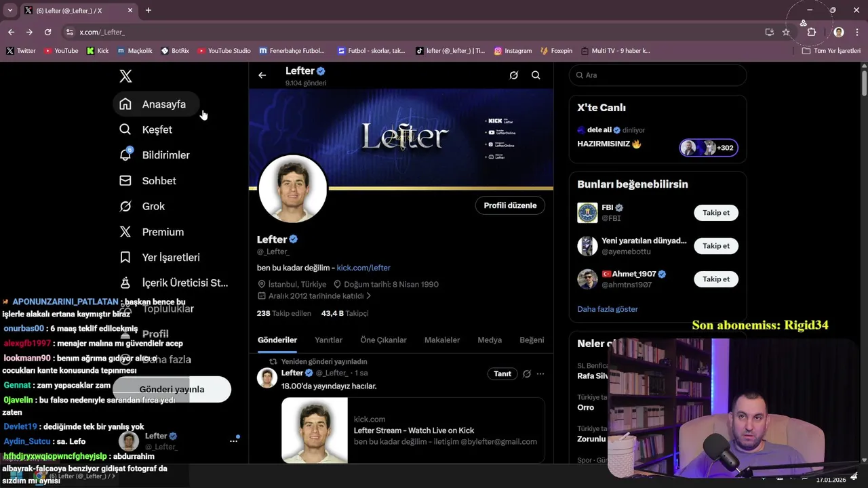Viewport: 868px width, 488px height.
Task: Click the X logo in the sidebar
Action: point(125,76)
